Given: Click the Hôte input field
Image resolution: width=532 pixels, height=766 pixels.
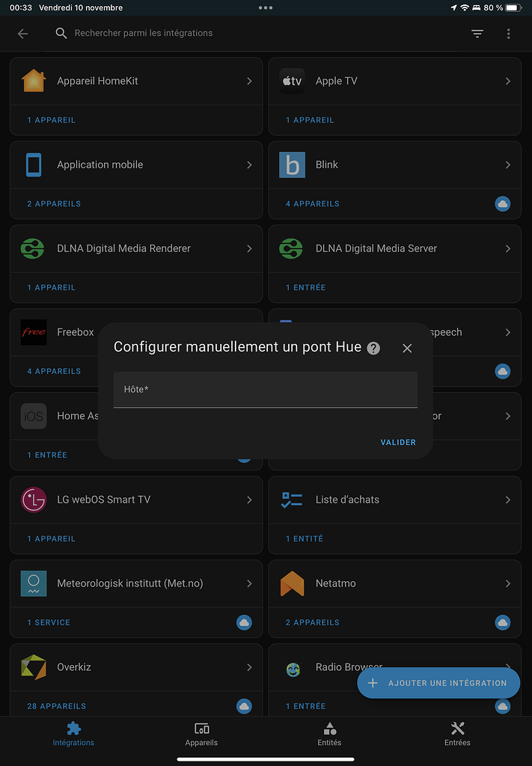Looking at the screenshot, I should click(x=266, y=389).
